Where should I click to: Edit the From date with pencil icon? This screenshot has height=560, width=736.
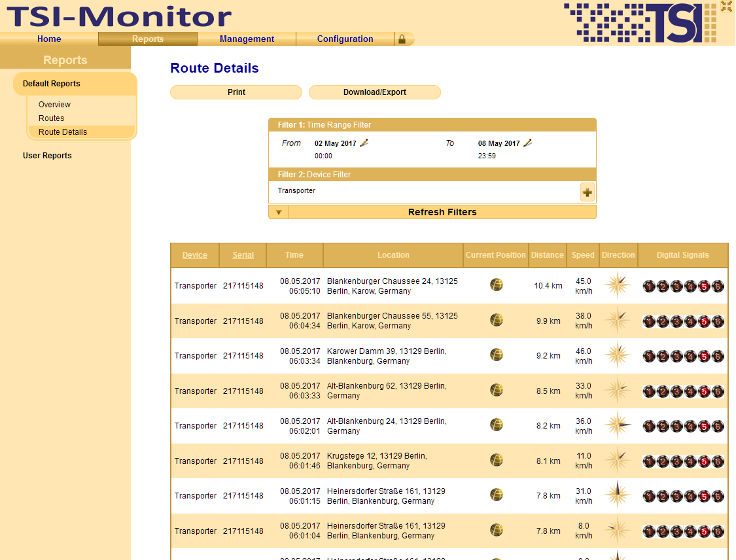point(364,143)
